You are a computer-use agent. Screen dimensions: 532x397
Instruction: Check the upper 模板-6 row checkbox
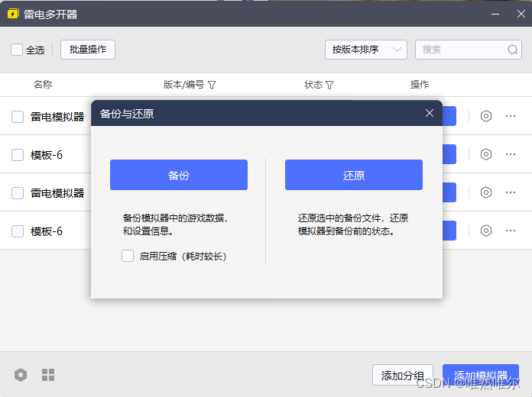coord(18,155)
